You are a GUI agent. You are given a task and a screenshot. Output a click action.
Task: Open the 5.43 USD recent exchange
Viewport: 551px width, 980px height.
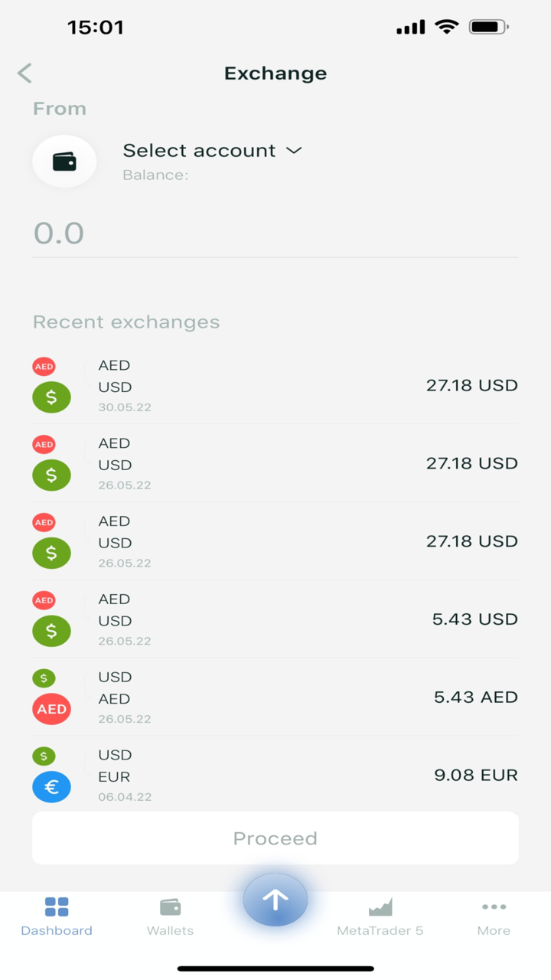[x=275, y=619]
